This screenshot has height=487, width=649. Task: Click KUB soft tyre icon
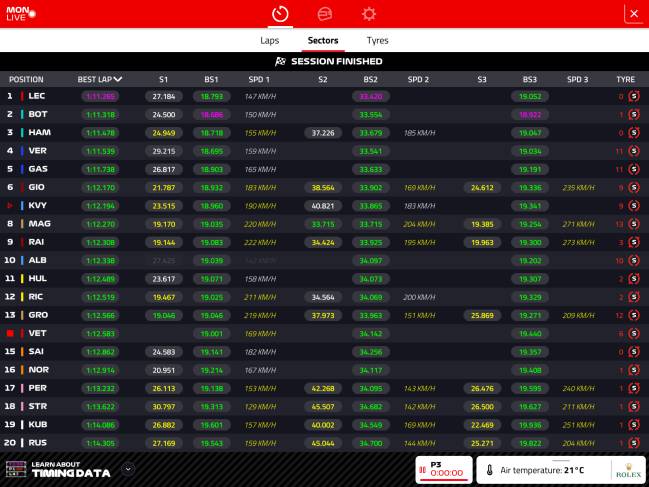point(634,425)
